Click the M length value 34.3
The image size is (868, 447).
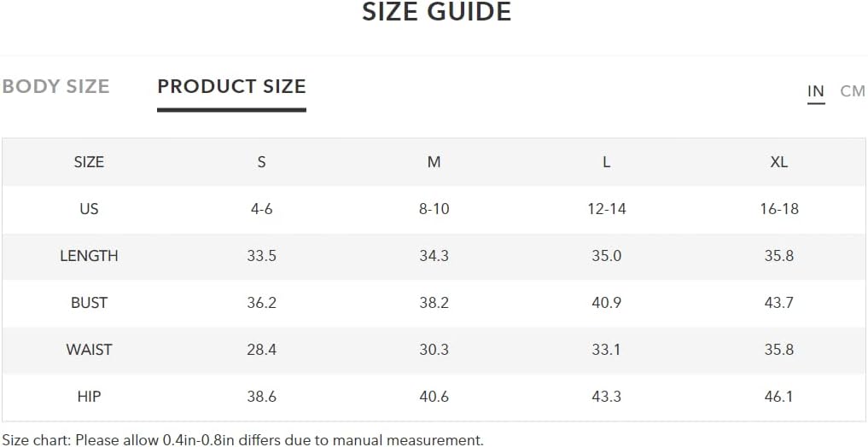coord(434,256)
